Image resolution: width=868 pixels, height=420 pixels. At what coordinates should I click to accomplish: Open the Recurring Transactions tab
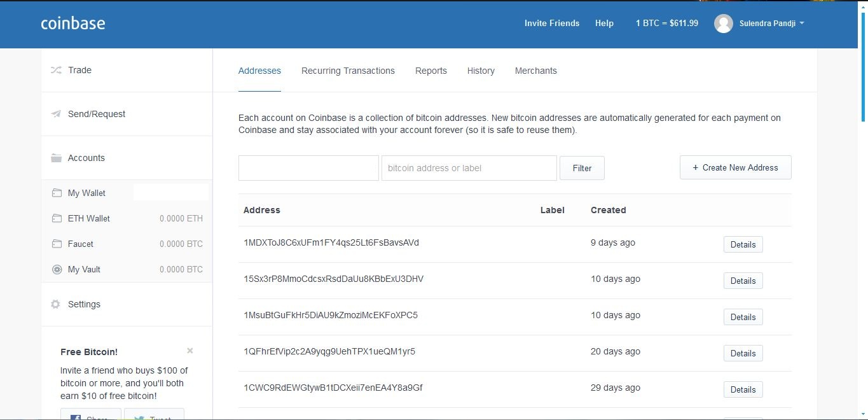348,71
